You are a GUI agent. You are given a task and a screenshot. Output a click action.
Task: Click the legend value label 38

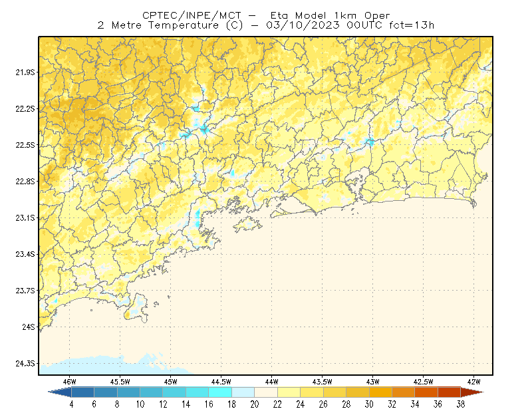[x=460, y=404]
